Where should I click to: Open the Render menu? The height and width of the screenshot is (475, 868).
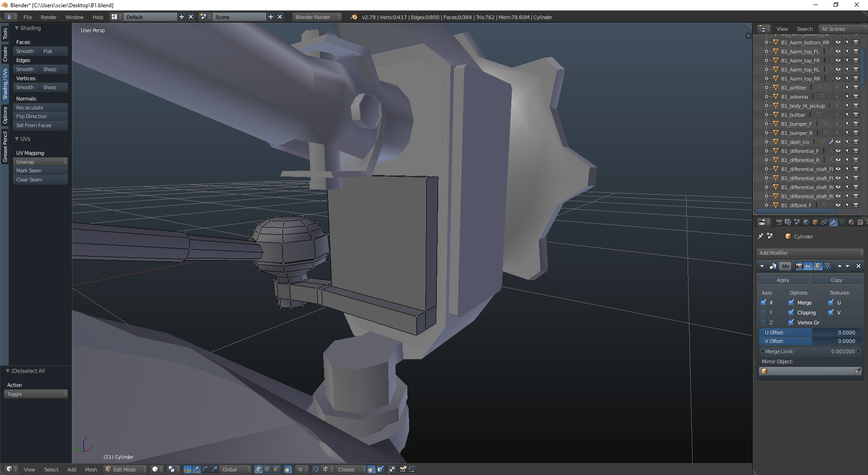(x=48, y=17)
